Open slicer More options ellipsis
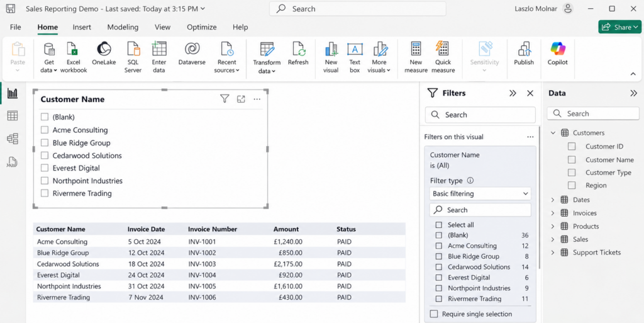 click(x=257, y=99)
